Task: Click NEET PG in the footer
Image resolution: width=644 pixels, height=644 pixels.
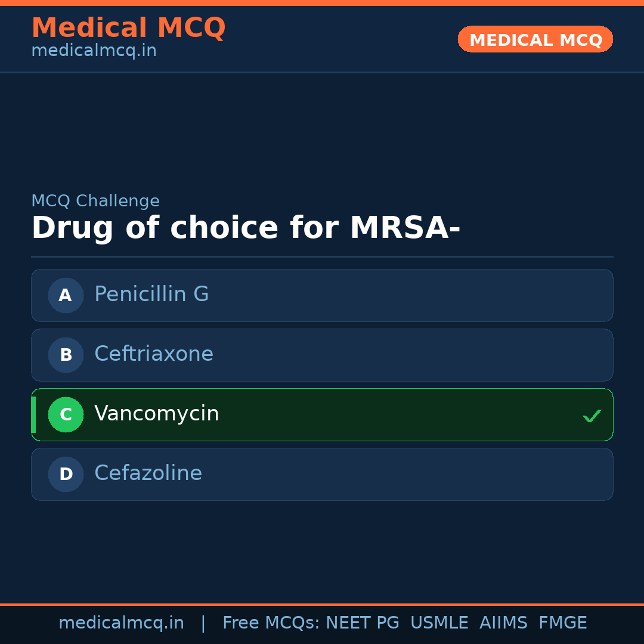Action: (363, 623)
